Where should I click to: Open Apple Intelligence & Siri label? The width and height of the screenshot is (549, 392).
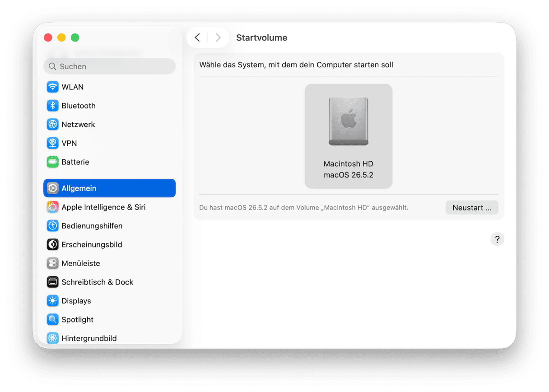click(x=104, y=207)
